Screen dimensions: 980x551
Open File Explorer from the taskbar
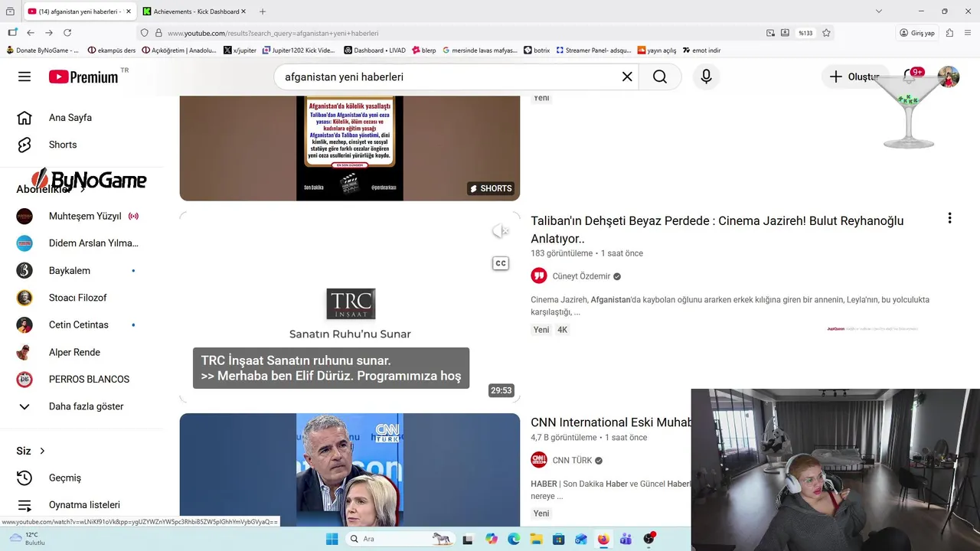tap(536, 539)
